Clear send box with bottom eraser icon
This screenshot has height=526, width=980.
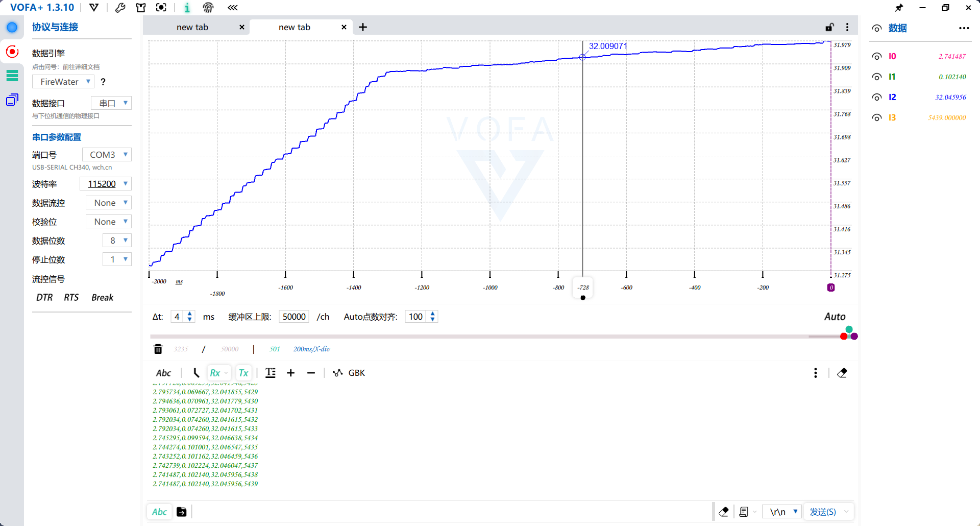[x=723, y=512]
